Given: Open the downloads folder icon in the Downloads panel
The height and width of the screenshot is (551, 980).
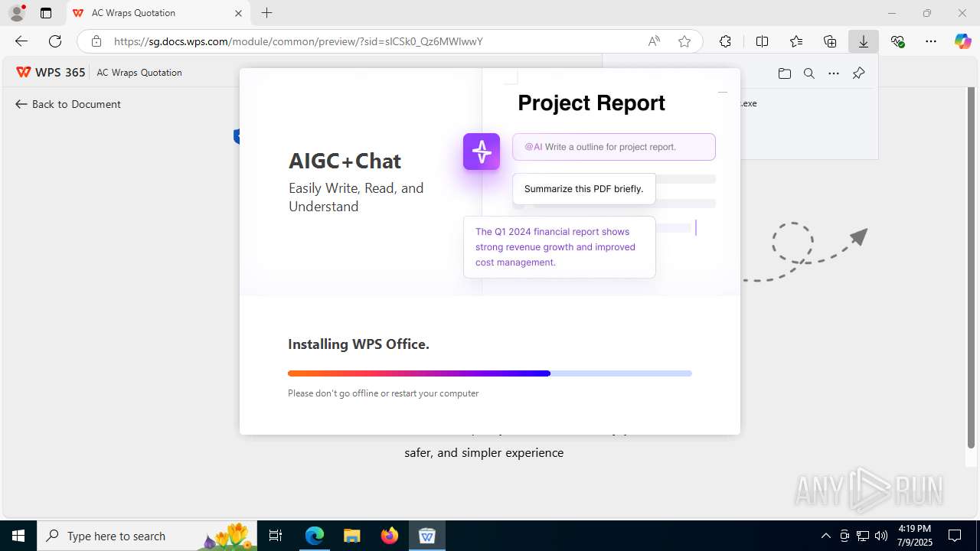Looking at the screenshot, I should click(x=784, y=73).
